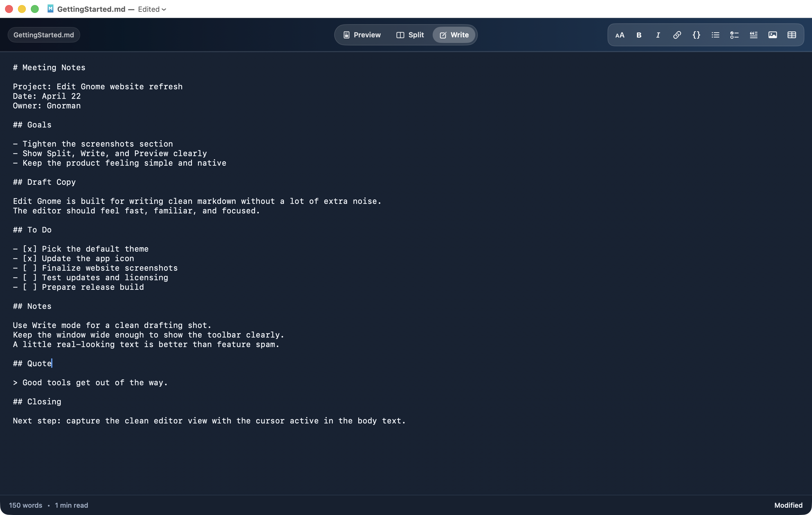Open the font size AA tool
Viewport: 812px width, 515px height.
click(620, 35)
